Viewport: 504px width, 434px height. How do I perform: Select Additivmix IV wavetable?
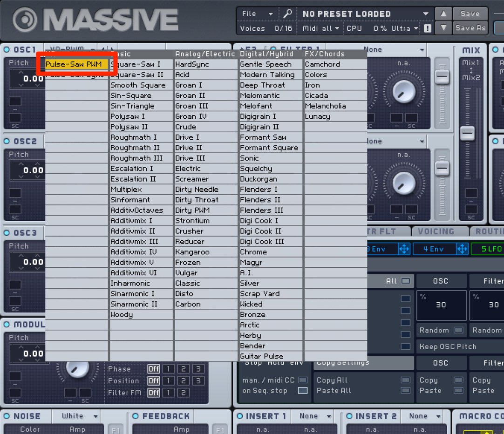141,252
